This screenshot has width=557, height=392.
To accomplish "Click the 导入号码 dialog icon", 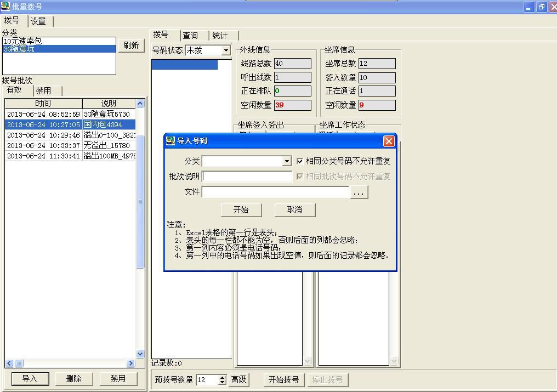I will coord(170,141).
